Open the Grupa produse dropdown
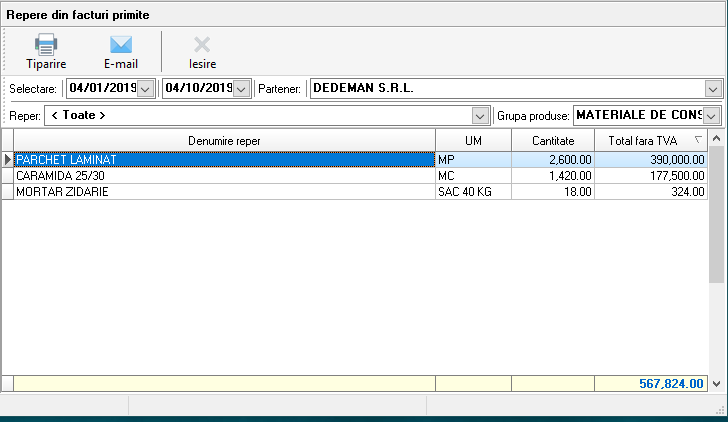 (712, 116)
